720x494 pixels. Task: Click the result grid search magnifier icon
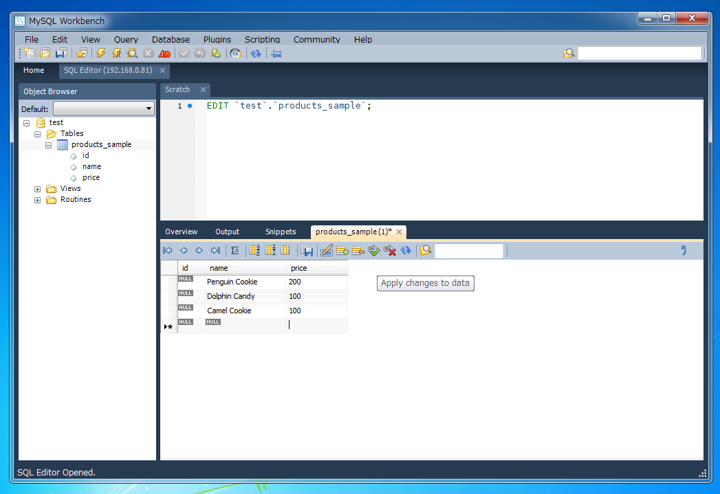(x=426, y=250)
